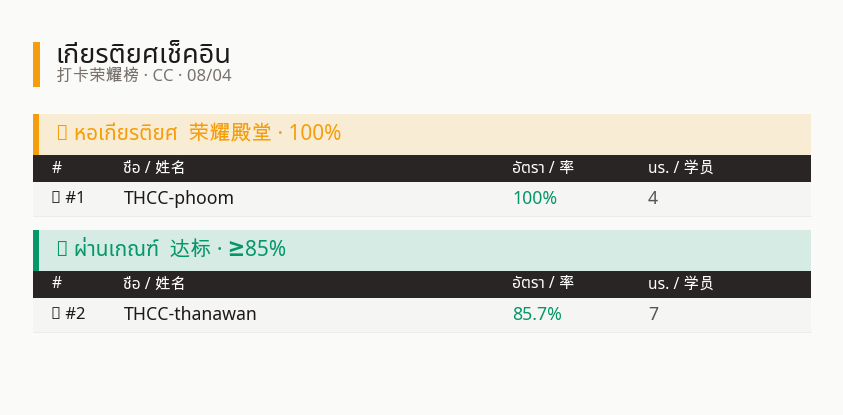Viewport: 843px width, 415px height.
Task: Click the orange หอเกียรติยศ 100% section banner
Action: (422, 134)
